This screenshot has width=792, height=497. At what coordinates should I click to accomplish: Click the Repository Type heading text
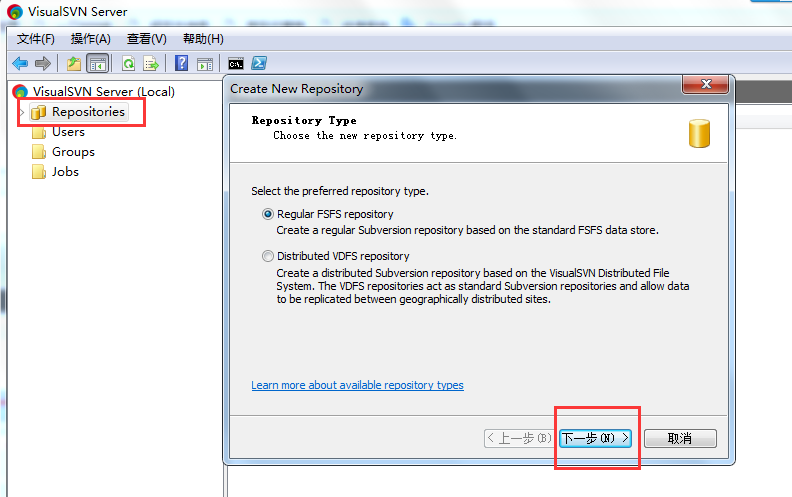click(304, 121)
